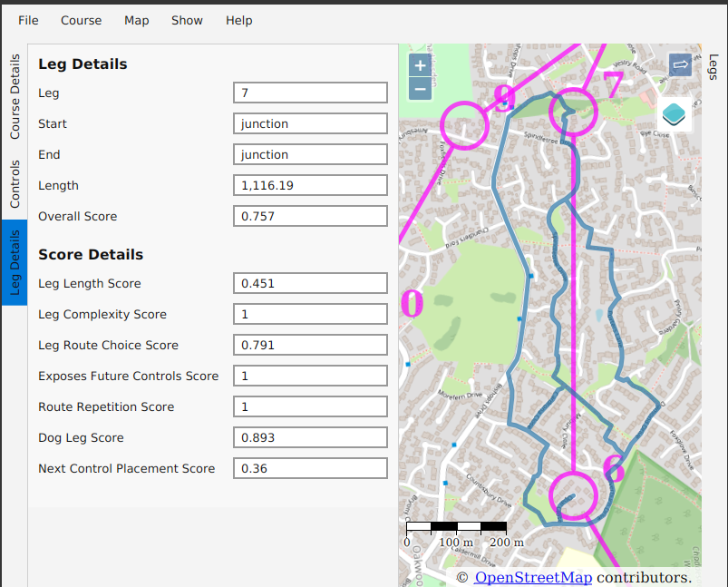The height and width of the screenshot is (587, 728).
Task: Click the Leg number input field
Action: tap(310, 93)
